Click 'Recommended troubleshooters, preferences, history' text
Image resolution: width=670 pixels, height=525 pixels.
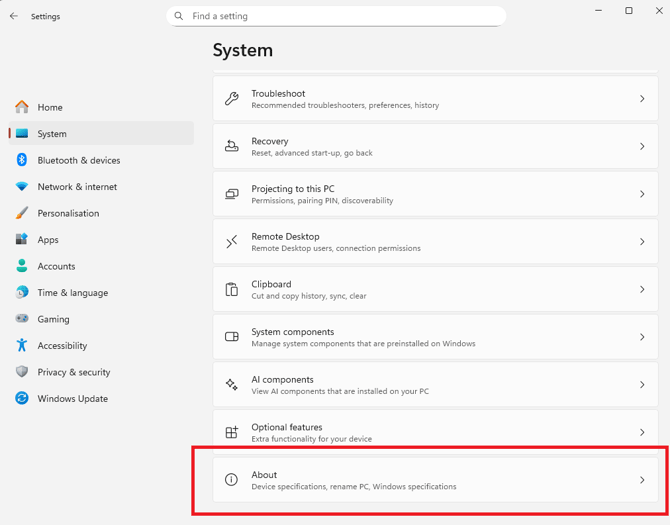click(x=345, y=105)
